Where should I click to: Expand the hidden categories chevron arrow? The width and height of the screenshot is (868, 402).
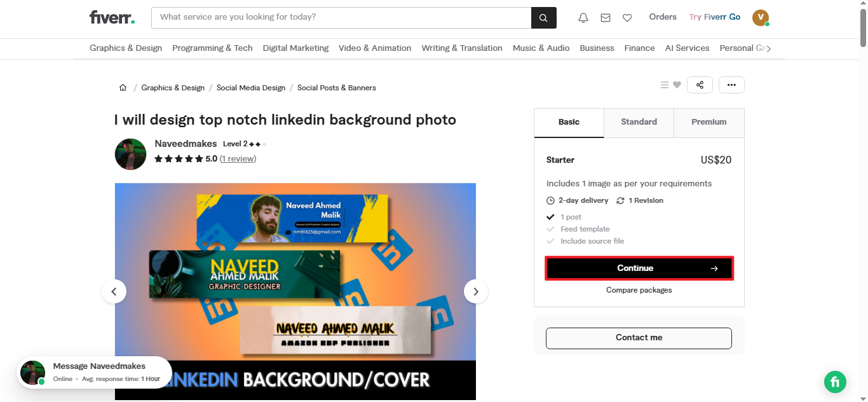[770, 48]
